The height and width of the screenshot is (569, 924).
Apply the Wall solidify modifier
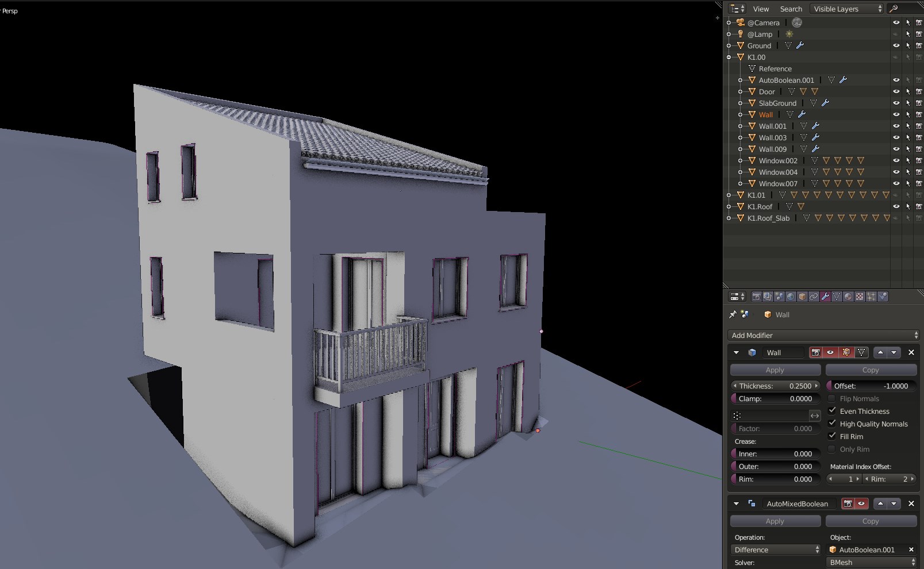click(x=775, y=370)
